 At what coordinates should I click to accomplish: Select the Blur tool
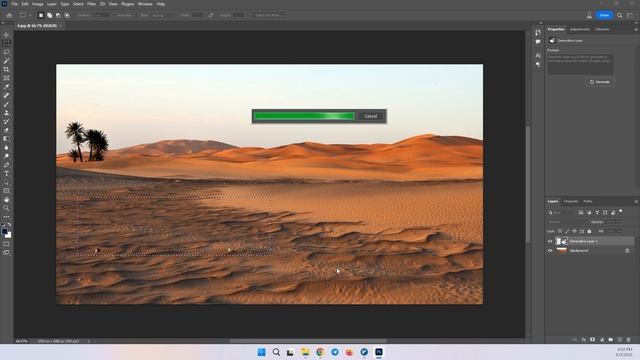pyautogui.click(x=7, y=147)
